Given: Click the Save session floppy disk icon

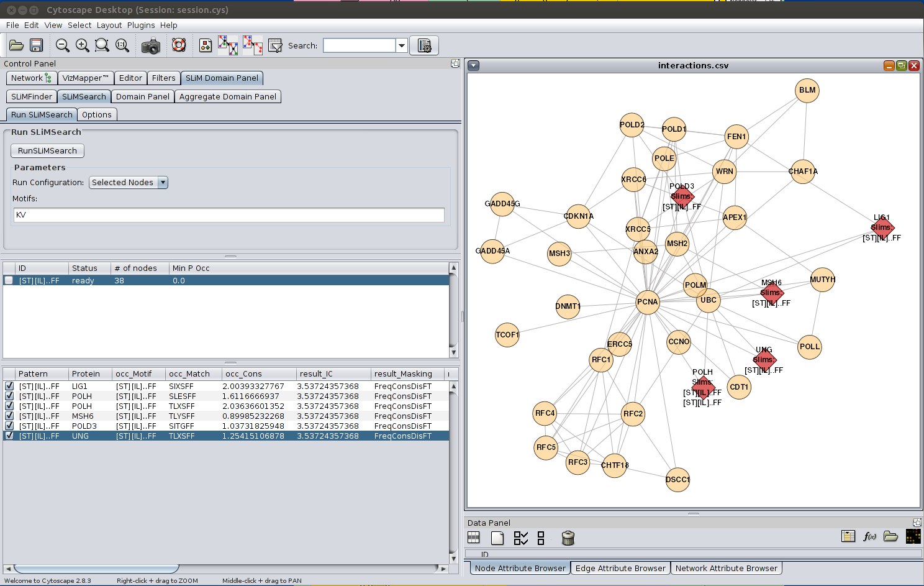Looking at the screenshot, I should point(37,45).
